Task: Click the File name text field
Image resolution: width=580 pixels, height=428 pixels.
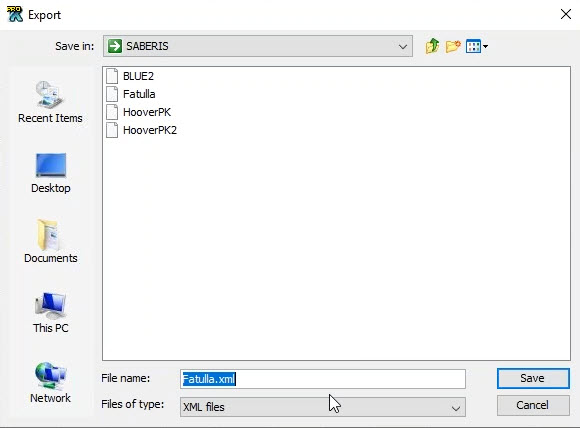Action: click(323, 379)
